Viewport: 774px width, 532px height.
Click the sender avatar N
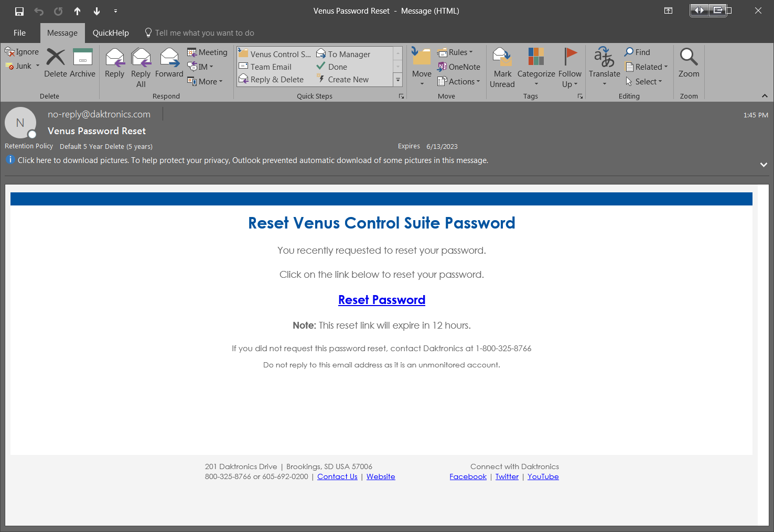(x=20, y=123)
